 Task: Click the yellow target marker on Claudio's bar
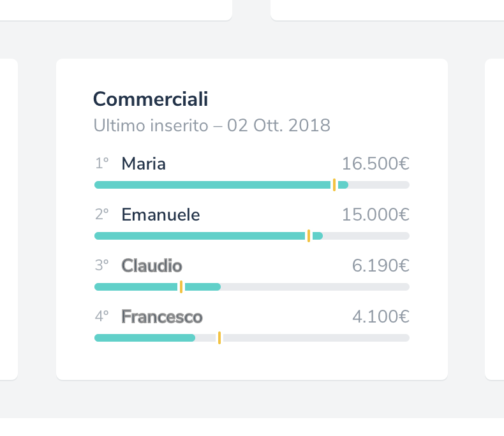pos(181,287)
